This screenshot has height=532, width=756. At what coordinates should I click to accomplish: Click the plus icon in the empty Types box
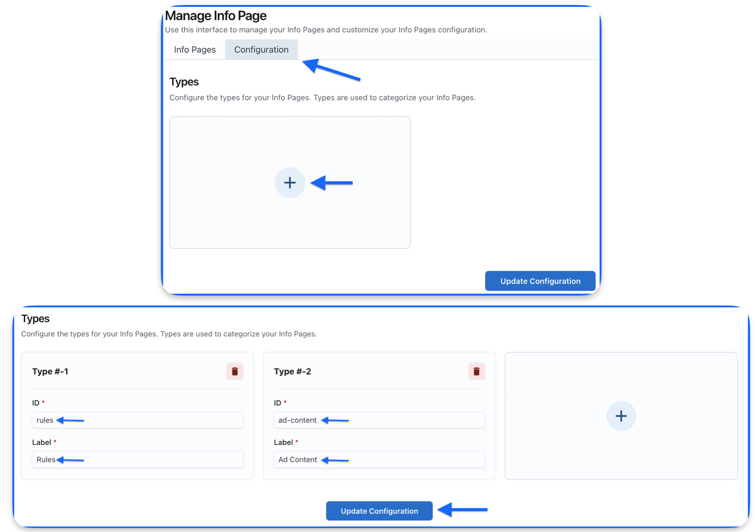(290, 183)
